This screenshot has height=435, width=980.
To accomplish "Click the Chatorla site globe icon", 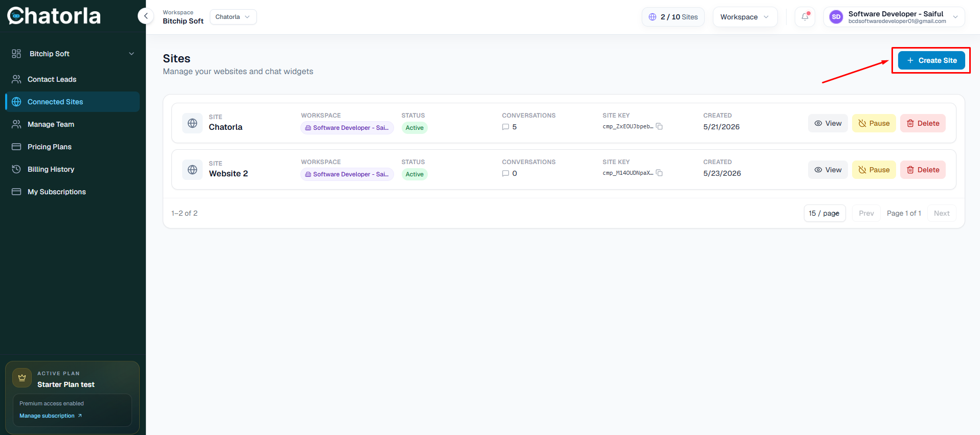I will (x=192, y=123).
